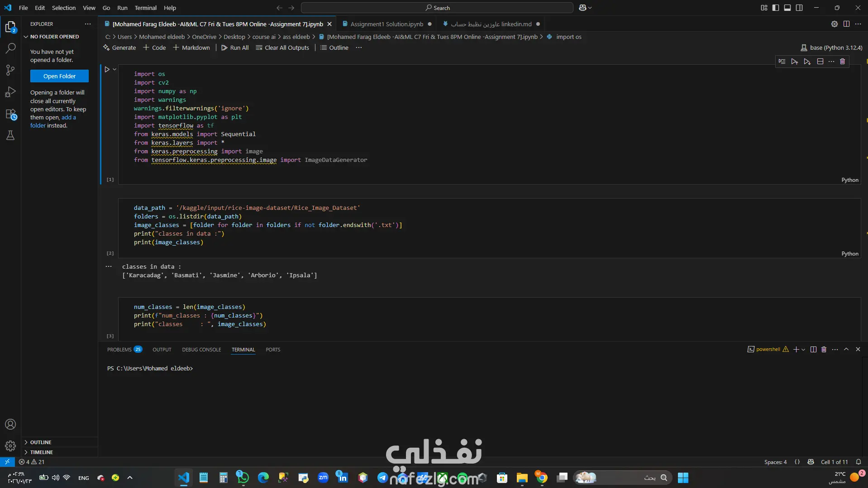Open the notifications bell in the status bar

click(858, 462)
